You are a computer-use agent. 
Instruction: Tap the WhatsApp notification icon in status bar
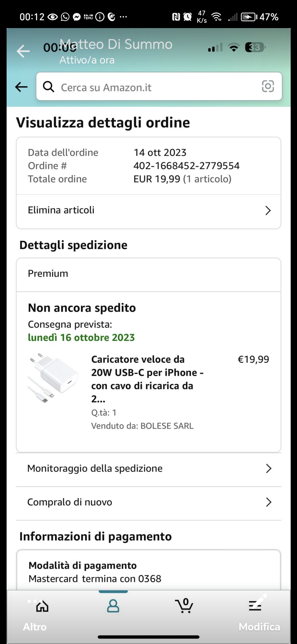(65, 17)
